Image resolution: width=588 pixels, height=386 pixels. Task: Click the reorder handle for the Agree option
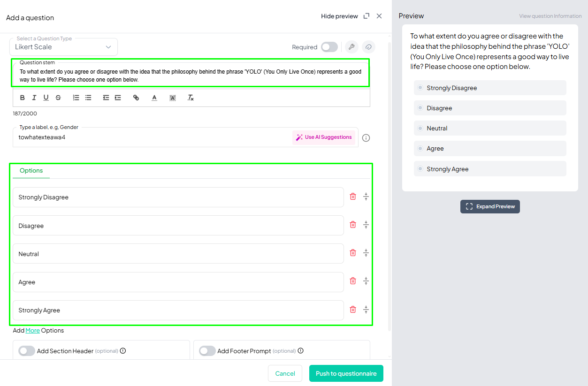(366, 281)
